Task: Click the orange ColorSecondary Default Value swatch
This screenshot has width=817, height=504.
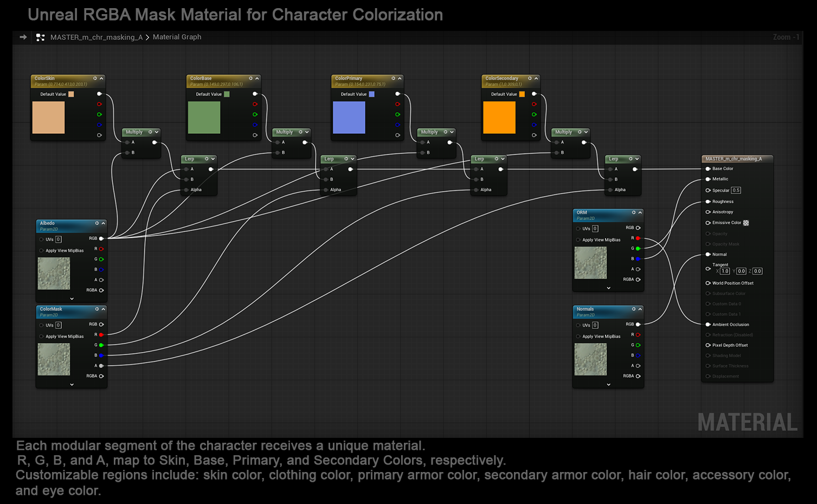Action: coord(522,94)
